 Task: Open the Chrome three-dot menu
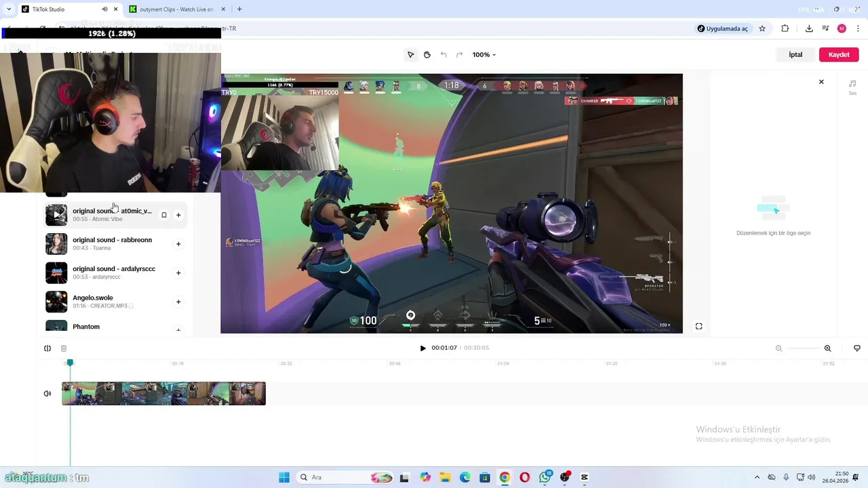(859, 28)
